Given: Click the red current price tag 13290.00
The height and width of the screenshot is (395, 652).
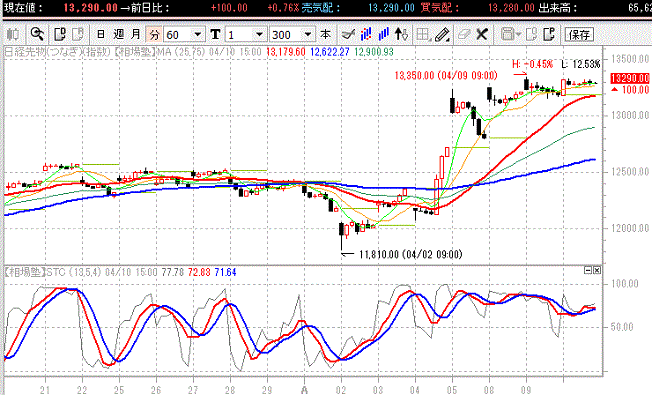Looking at the screenshot, I should pyautogui.click(x=630, y=79).
